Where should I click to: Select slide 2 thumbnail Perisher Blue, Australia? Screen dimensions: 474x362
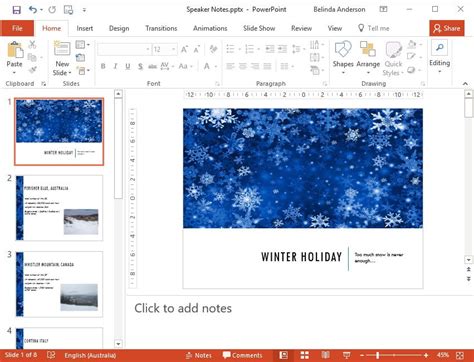(x=59, y=208)
